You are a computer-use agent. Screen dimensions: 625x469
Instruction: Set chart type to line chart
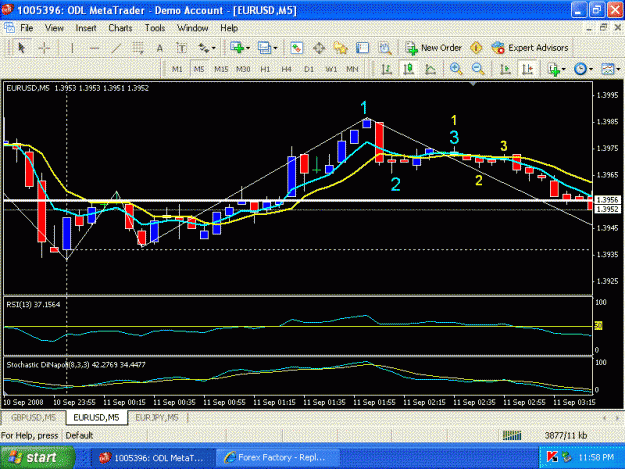(x=430, y=69)
